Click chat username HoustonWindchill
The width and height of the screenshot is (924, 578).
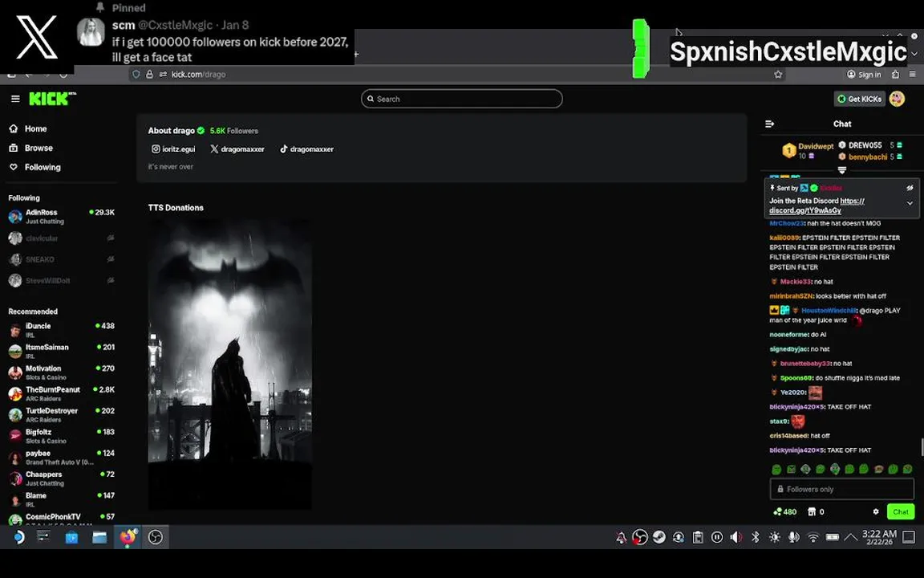click(x=829, y=310)
